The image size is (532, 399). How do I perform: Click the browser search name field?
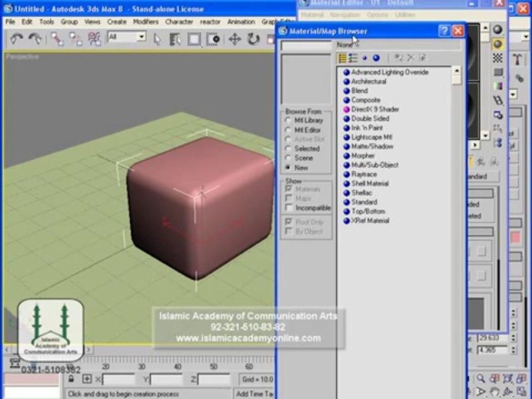(x=306, y=45)
